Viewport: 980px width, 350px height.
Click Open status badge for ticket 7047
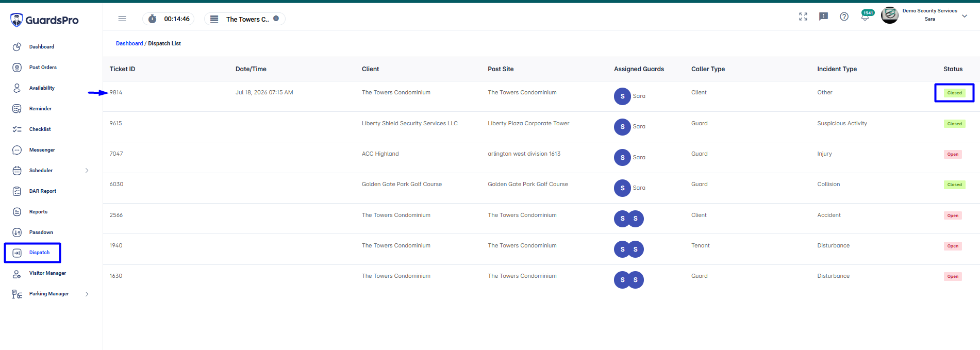click(953, 154)
